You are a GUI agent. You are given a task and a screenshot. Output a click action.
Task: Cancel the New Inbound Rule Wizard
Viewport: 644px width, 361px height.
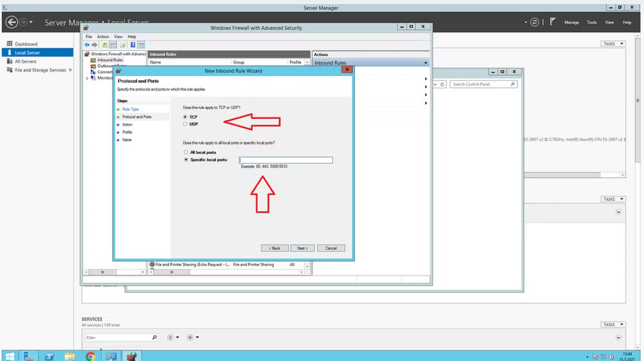331,248
